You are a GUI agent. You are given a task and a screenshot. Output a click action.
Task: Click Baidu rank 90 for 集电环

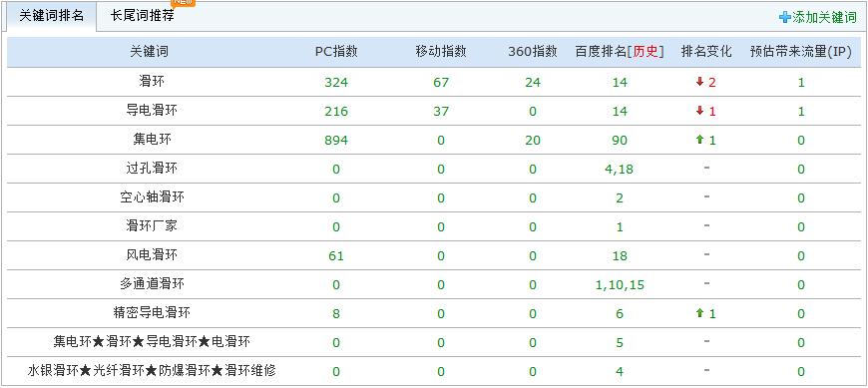tap(620, 140)
